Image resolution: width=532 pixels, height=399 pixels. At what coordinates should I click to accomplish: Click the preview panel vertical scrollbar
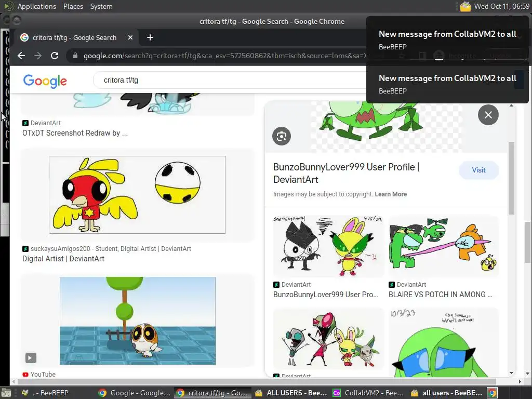(511, 178)
